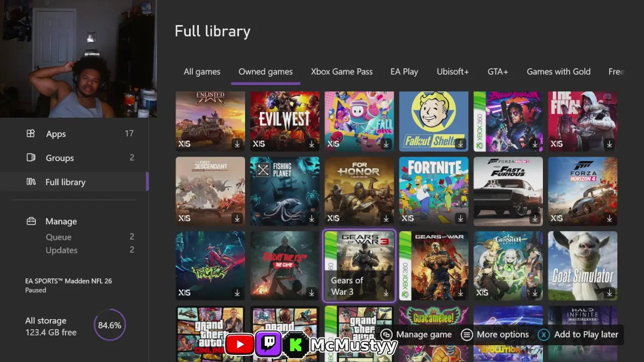The width and height of the screenshot is (644, 362).
Task: Select the Gears of War 3 tile
Action: (359, 265)
